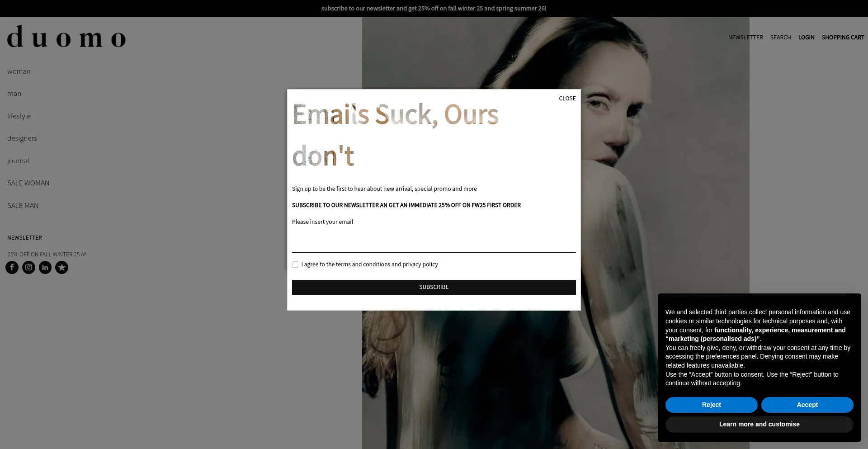Open the designers menu item

tap(22, 138)
